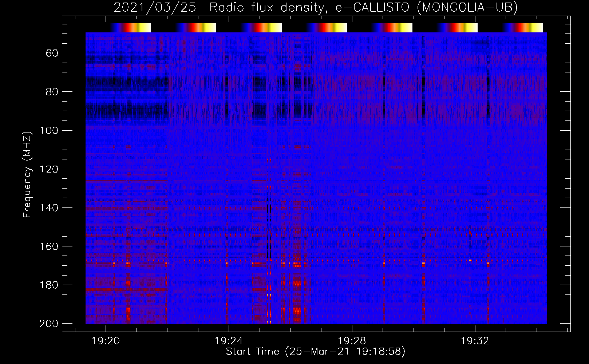Click the 140 frequency tick label
The width and height of the screenshot is (589, 364).
(x=49, y=208)
